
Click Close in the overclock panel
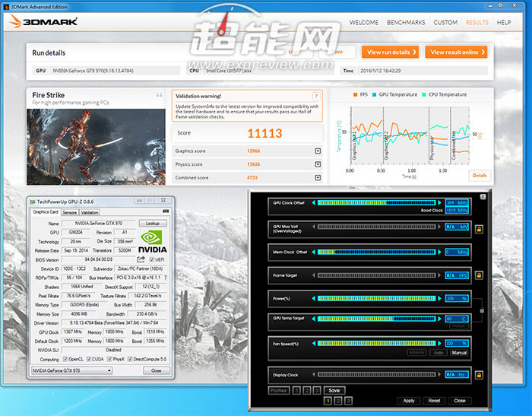pyautogui.click(x=460, y=401)
